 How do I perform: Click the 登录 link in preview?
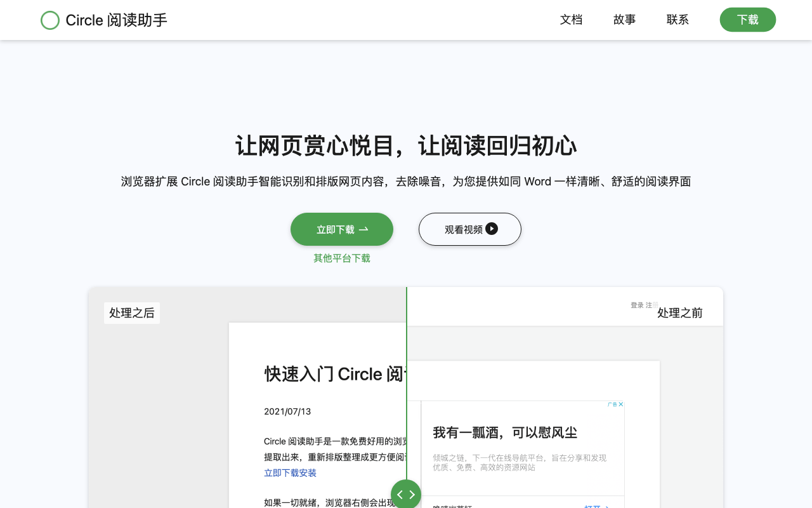click(x=637, y=305)
